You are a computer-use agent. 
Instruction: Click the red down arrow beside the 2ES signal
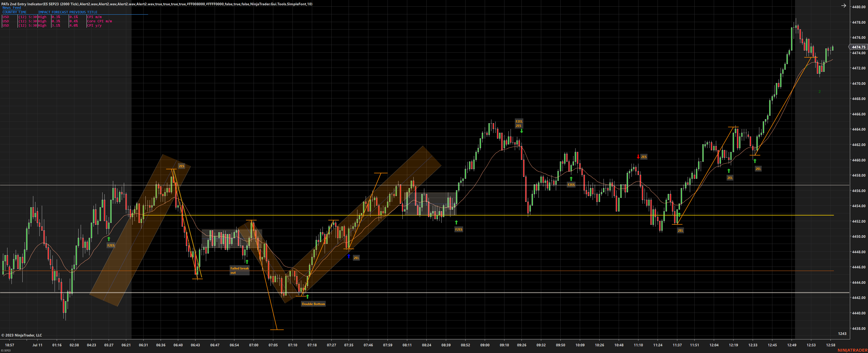[x=638, y=156]
